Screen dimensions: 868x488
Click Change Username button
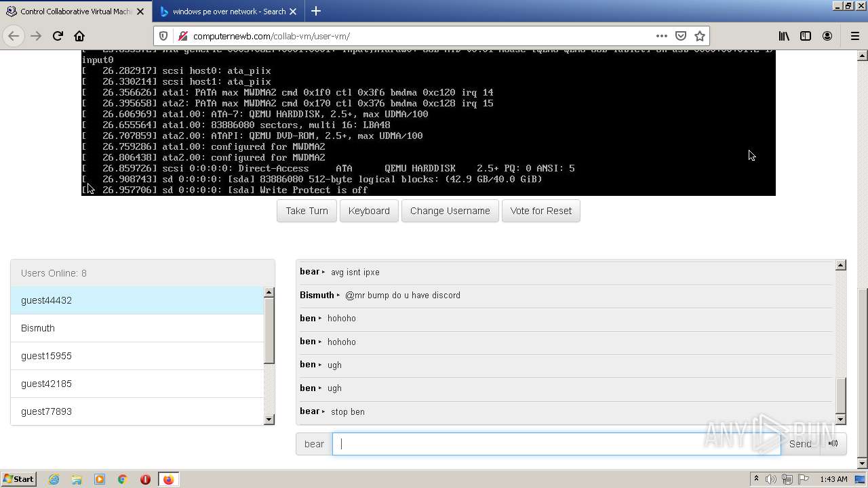pos(450,211)
